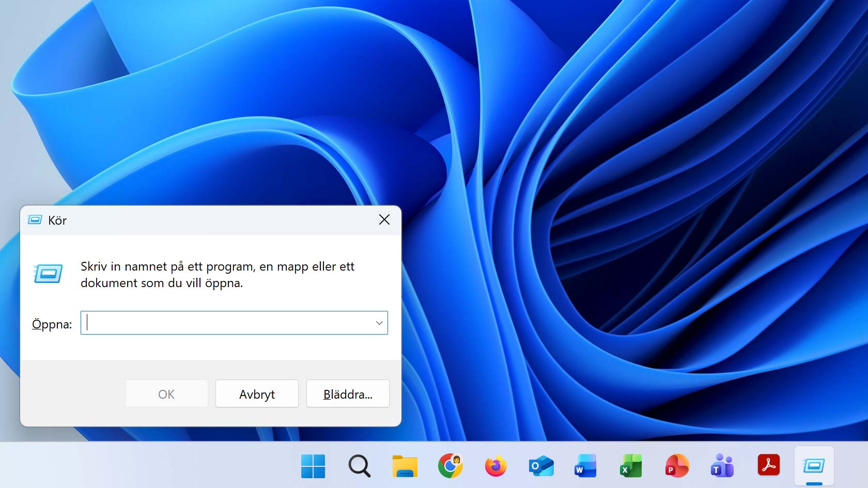Open Outlook from the taskbar
Viewport: 868px width, 488px height.
click(540, 466)
